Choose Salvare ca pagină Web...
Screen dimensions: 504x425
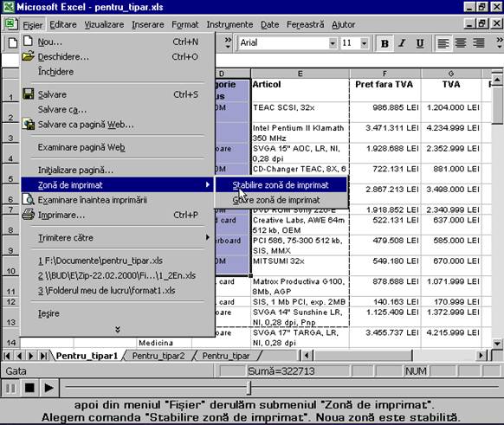117,124
